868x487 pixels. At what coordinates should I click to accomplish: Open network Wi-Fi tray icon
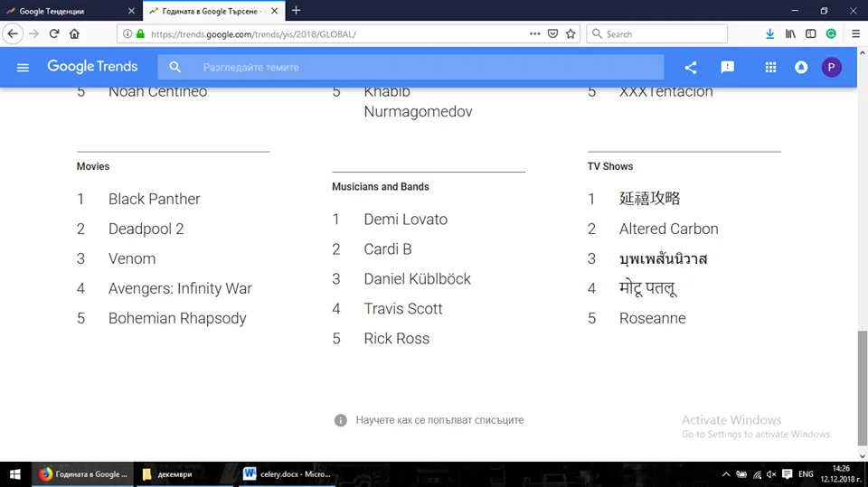757,474
